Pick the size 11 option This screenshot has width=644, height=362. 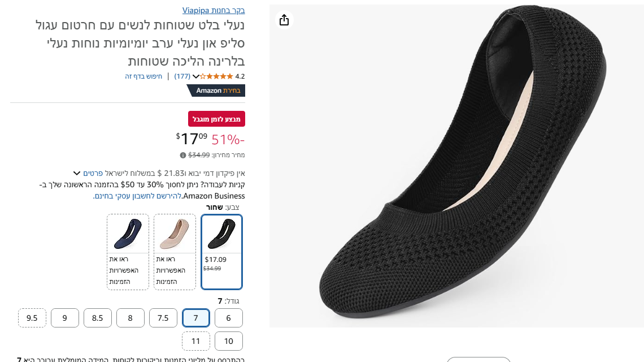pos(196,341)
